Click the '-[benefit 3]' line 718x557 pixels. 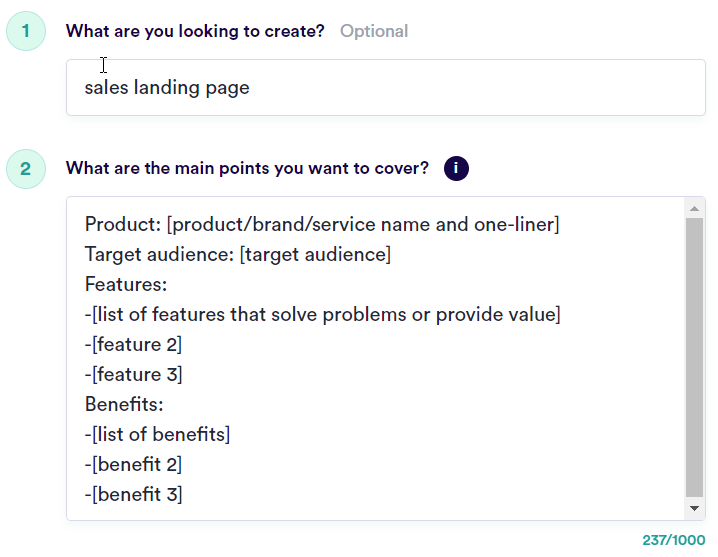pyautogui.click(x=133, y=494)
